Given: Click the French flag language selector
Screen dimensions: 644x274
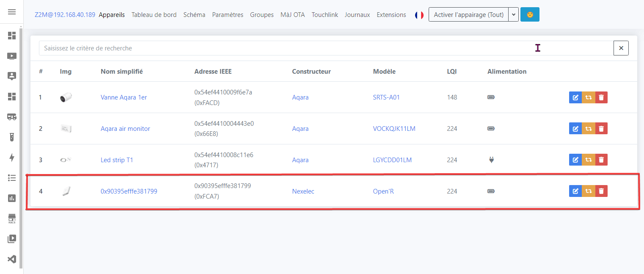Looking at the screenshot, I should click(419, 15).
